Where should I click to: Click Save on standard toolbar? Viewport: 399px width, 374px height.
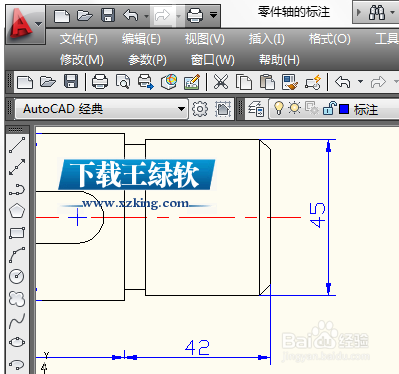coord(71,82)
